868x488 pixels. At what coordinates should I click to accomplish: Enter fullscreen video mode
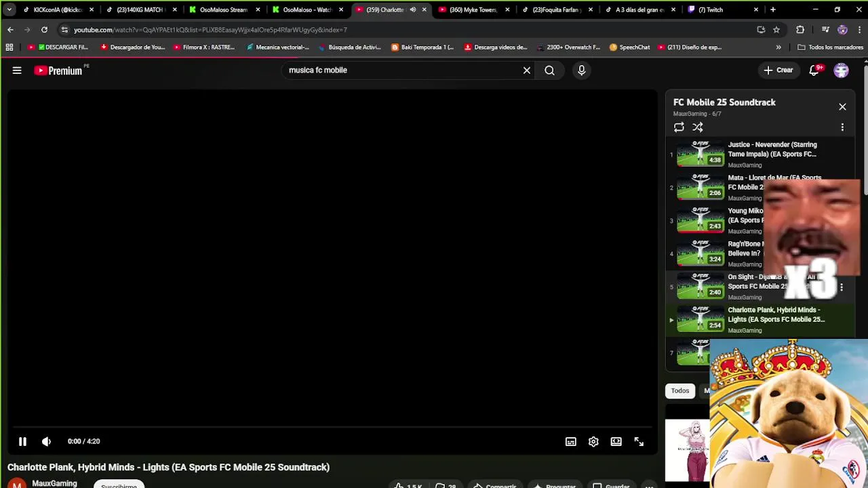click(639, 442)
